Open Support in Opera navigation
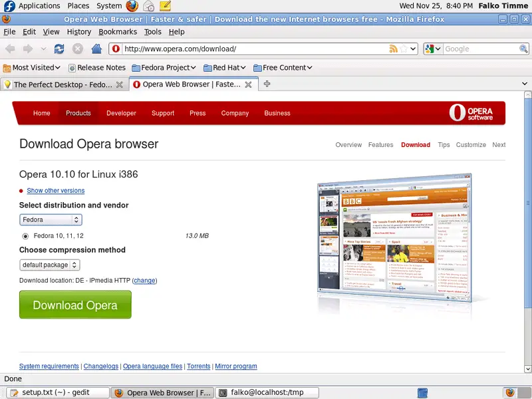Image resolution: width=532 pixels, height=399 pixels. click(x=163, y=113)
